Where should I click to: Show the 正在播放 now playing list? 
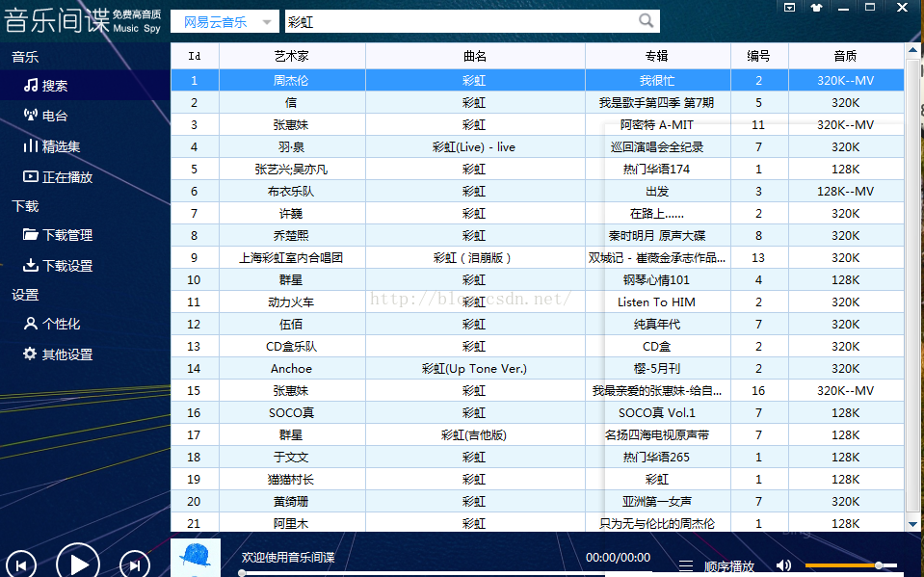[58, 177]
